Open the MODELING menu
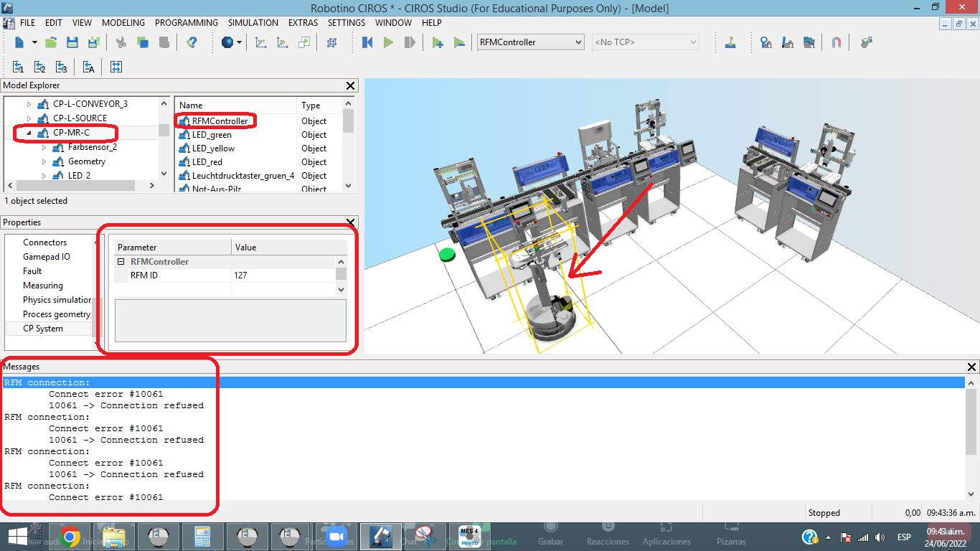 [123, 23]
